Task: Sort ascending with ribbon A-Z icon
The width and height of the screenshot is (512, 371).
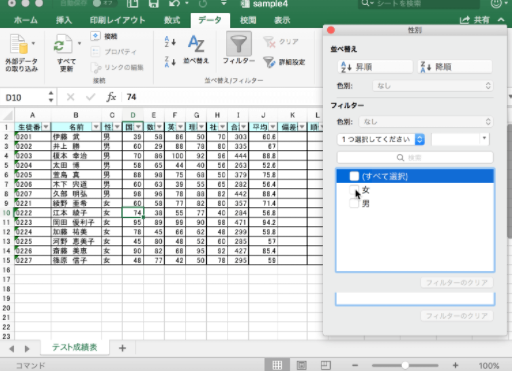Action: tap(170, 42)
